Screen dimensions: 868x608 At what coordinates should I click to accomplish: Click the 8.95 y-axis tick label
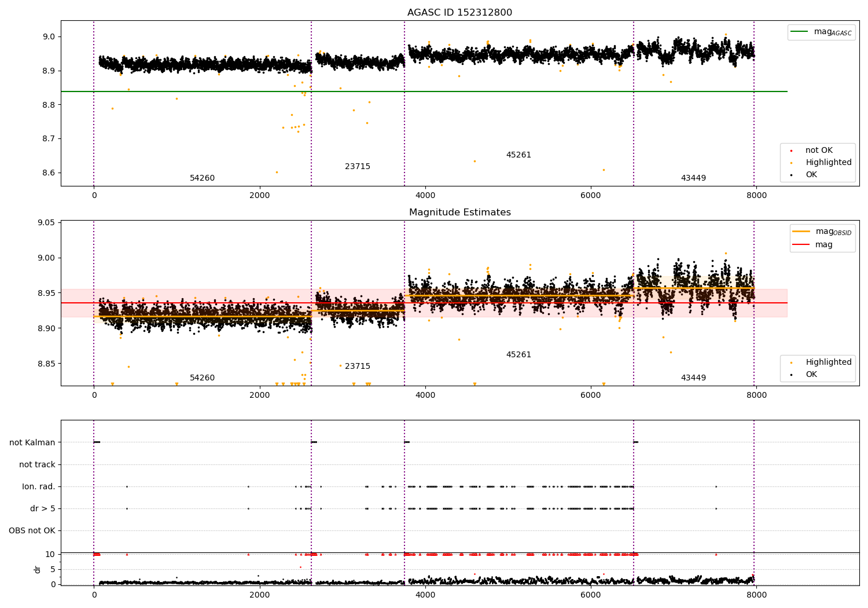[46, 293]
